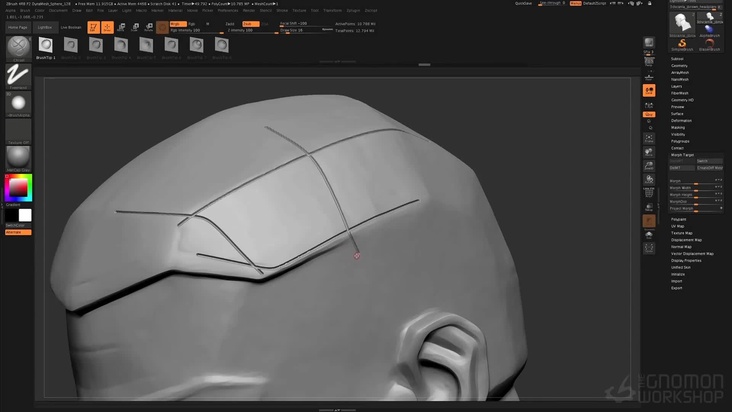Click the DelMT button
This screenshot has width=732, height=412.
(x=682, y=168)
